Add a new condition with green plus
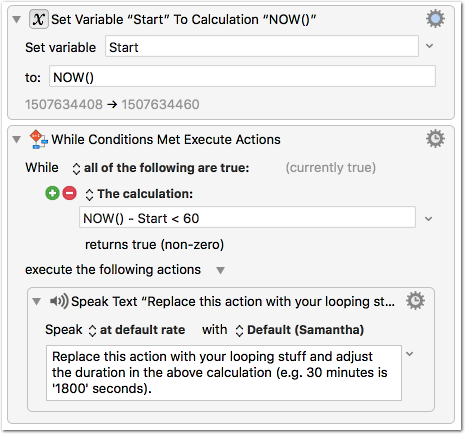This screenshot has height=434, width=465. [52, 193]
